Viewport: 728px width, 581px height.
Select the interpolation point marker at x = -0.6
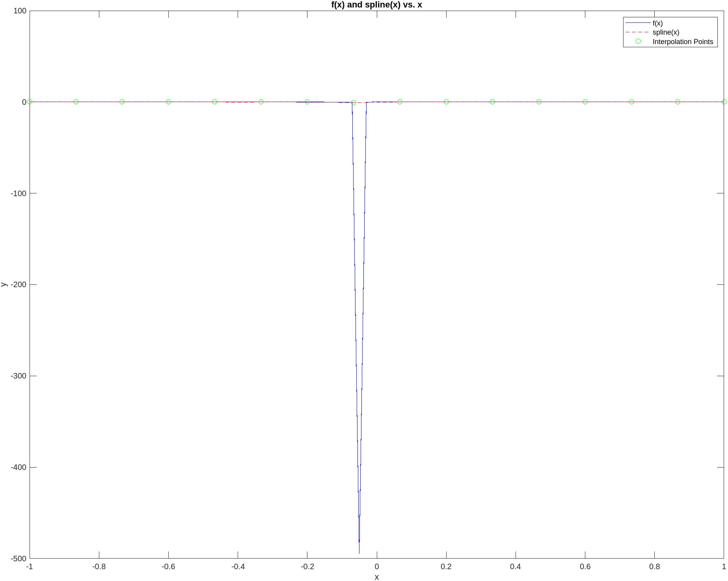tap(168, 102)
